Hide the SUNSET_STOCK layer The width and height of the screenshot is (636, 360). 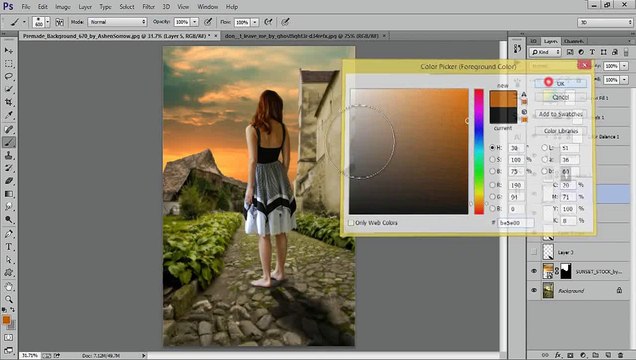tap(534, 271)
